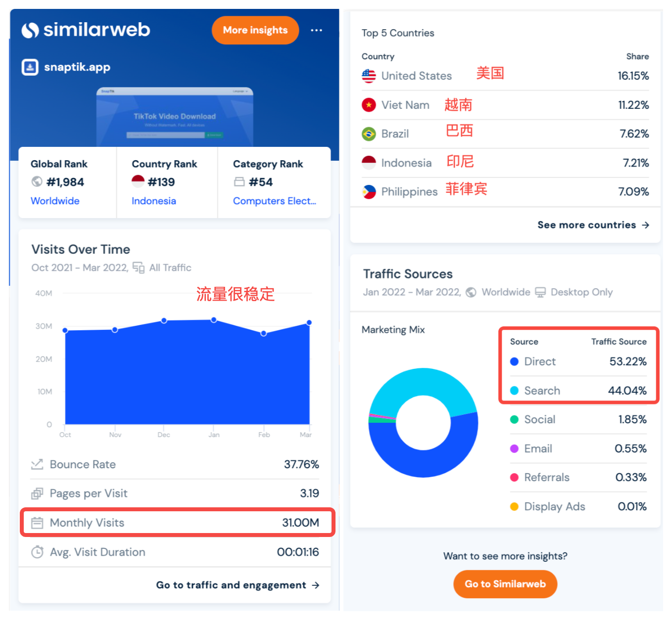Open the Go to traffic and engagement link
The height and width of the screenshot is (625, 672).
point(238,585)
